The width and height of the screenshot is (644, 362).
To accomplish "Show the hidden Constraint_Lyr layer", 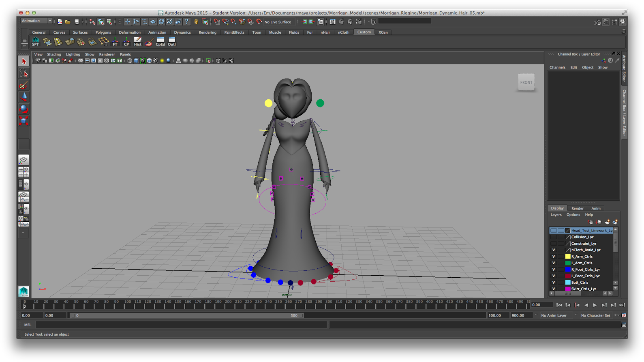I will click(x=554, y=244).
